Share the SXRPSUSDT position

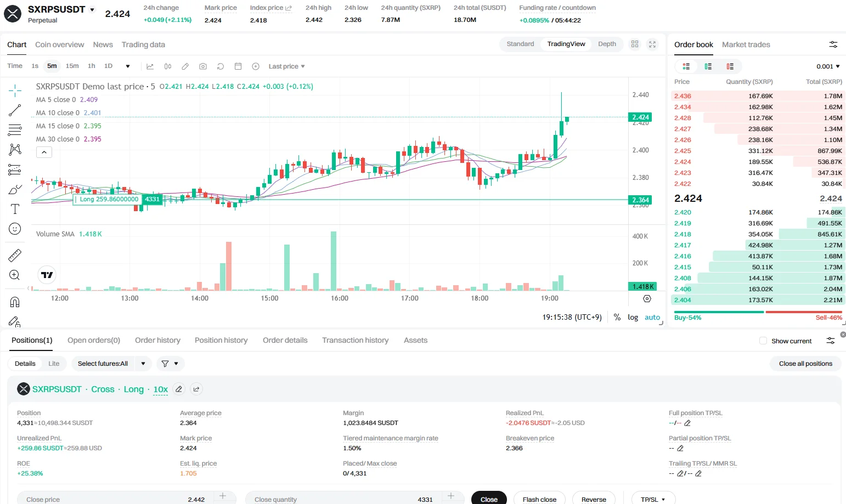(196, 389)
